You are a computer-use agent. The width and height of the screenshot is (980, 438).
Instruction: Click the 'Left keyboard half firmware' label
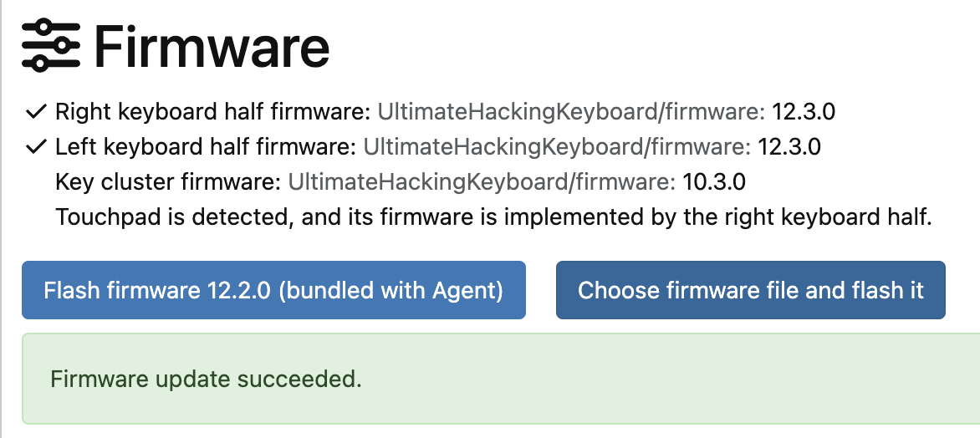coord(206,148)
